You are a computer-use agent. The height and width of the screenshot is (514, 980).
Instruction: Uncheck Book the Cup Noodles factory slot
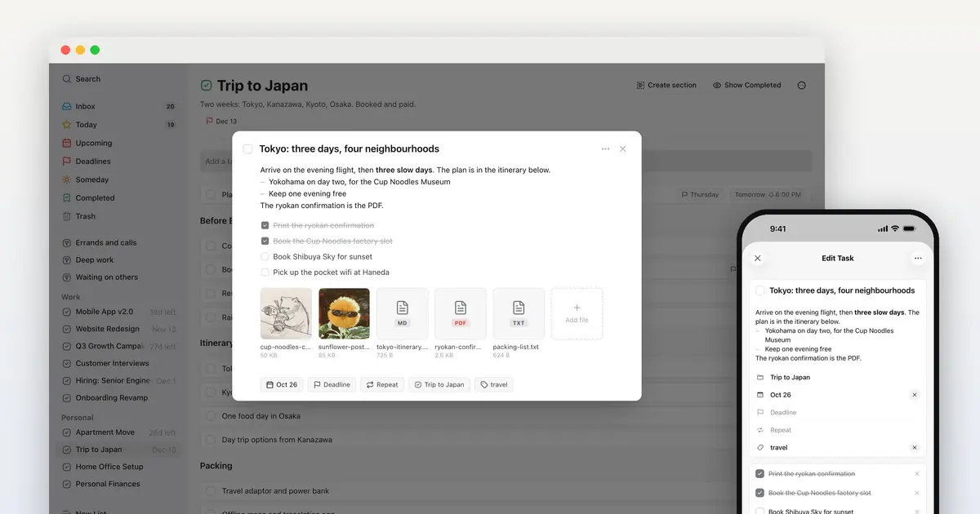click(x=265, y=241)
